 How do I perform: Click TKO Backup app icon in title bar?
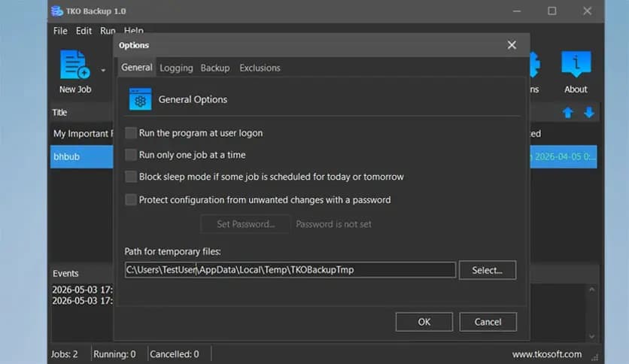57,11
